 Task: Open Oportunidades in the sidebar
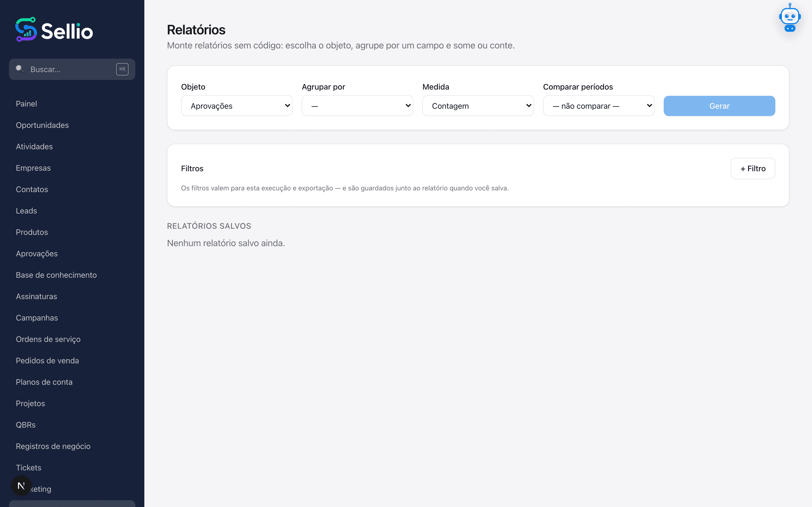(42, 125)
